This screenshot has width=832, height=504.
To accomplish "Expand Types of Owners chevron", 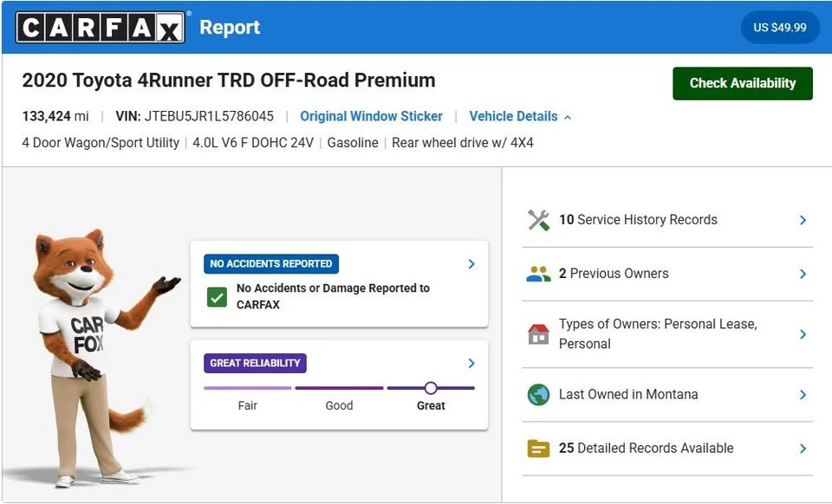I will pos(803,334).
